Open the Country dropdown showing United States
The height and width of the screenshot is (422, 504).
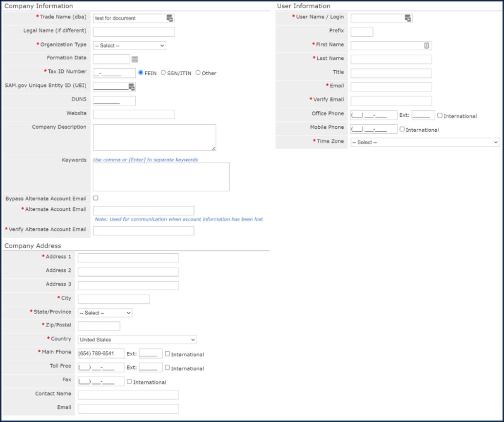[x=137, y=340]
